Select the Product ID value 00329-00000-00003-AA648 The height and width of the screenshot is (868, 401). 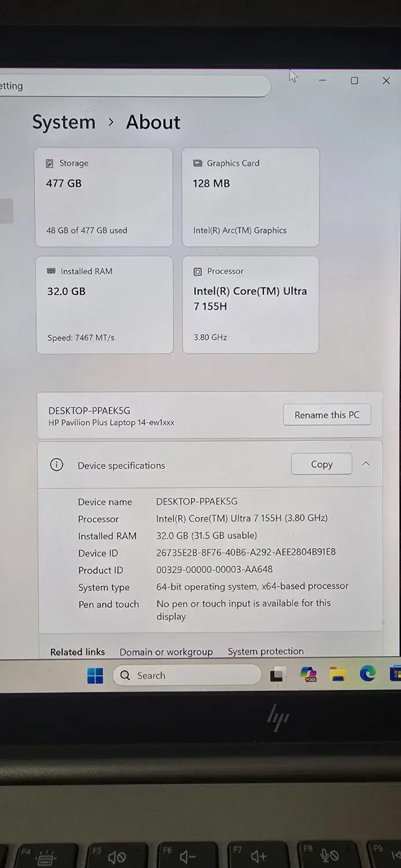coord(214,569)
